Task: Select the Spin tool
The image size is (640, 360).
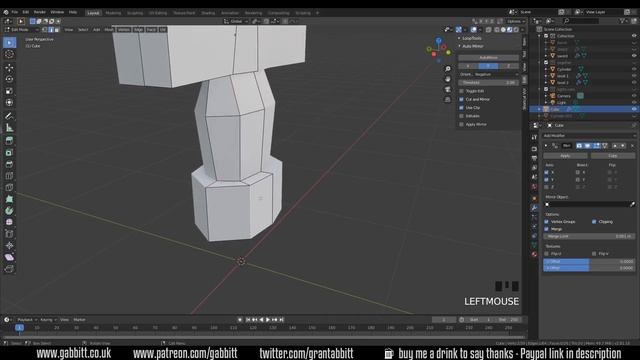Action: coord(9,211)
